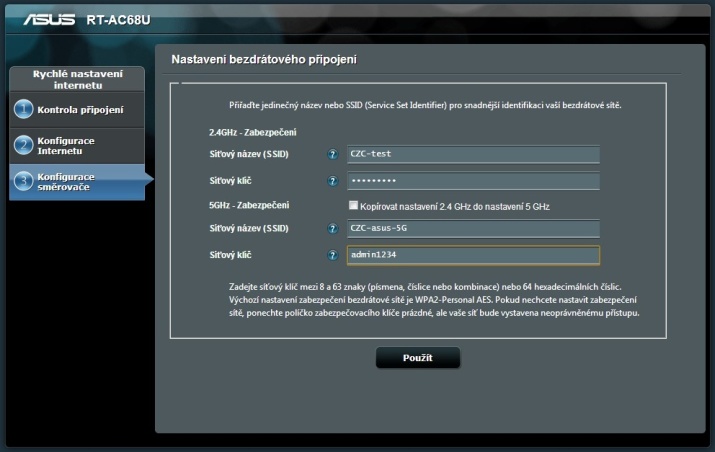Enable copying 2.4 GHz settings to 5 GHz

[353, 206]
